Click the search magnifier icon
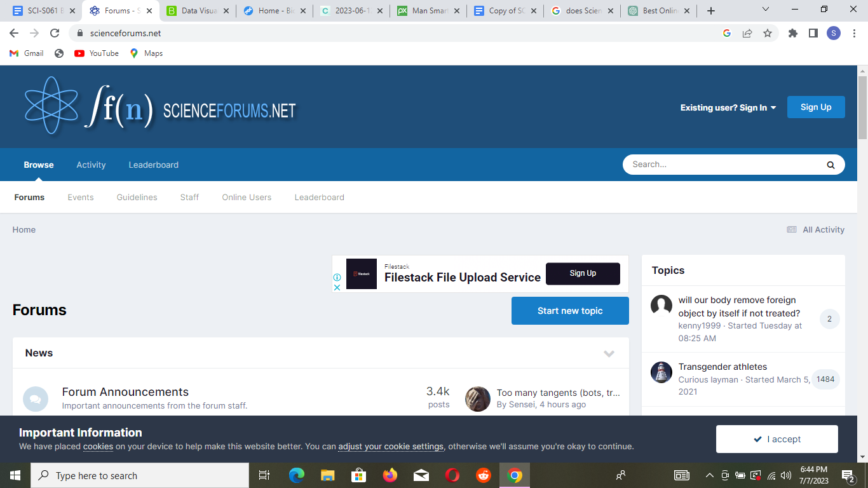Viewport: 868px width, 488px height. point(831,164)
